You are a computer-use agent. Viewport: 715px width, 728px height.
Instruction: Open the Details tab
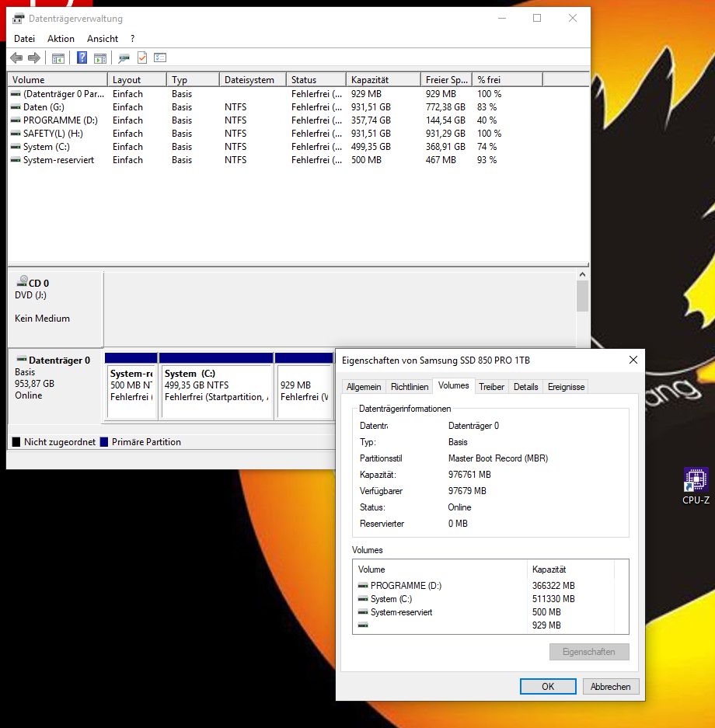click(525, 387)
